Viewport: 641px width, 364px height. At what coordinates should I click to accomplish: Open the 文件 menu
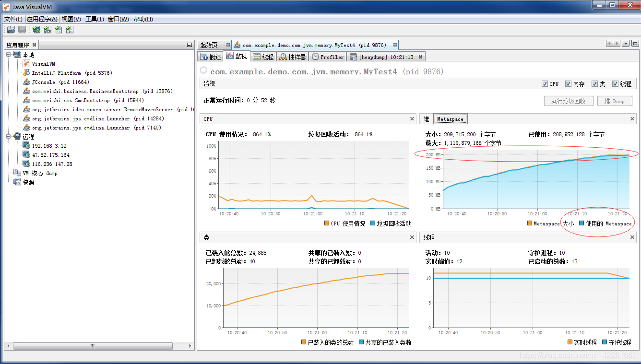13,19
